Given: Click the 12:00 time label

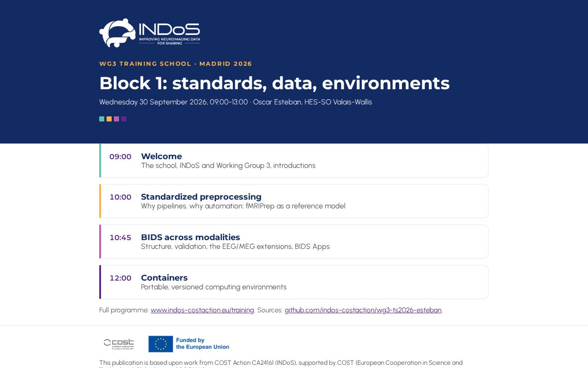Looking at the screenshot, I should click(120, 278).
